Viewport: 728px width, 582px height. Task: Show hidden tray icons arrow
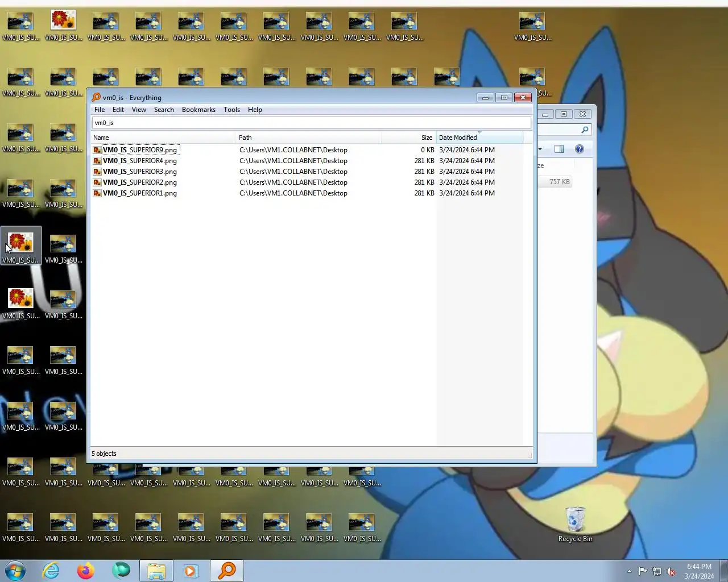[x=629, y=571]
